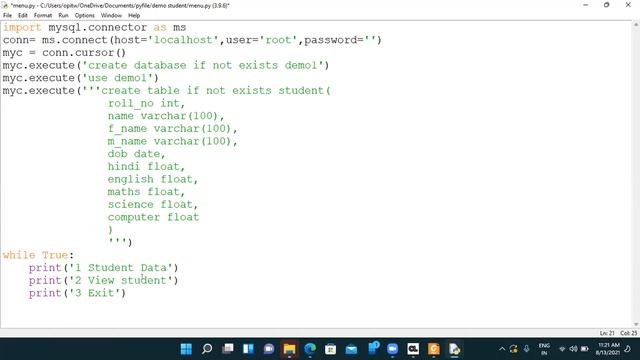640x360 pixels.
Task: Open the Run menu
Action: [x=63, y=16]
